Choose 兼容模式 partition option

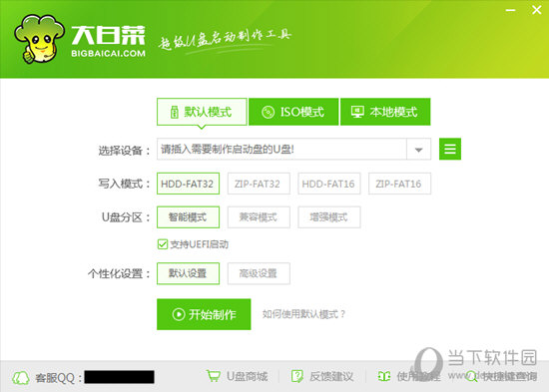(x=259, y=217)
